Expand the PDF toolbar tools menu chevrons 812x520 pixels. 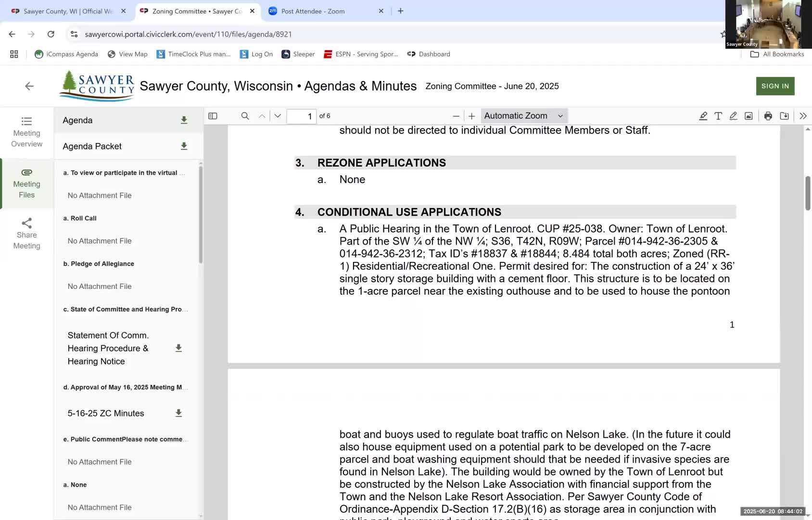(802, 116)
